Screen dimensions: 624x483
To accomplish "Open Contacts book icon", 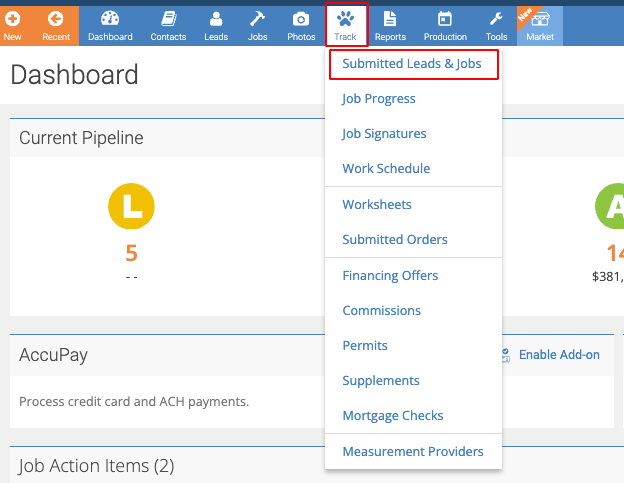I will (168, 18).
